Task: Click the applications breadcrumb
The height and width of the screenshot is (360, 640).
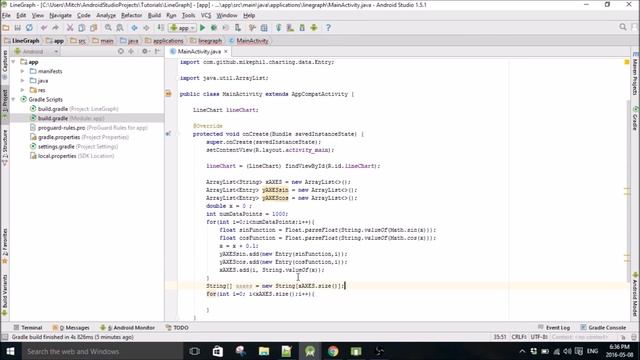Action: pos(164,41)
